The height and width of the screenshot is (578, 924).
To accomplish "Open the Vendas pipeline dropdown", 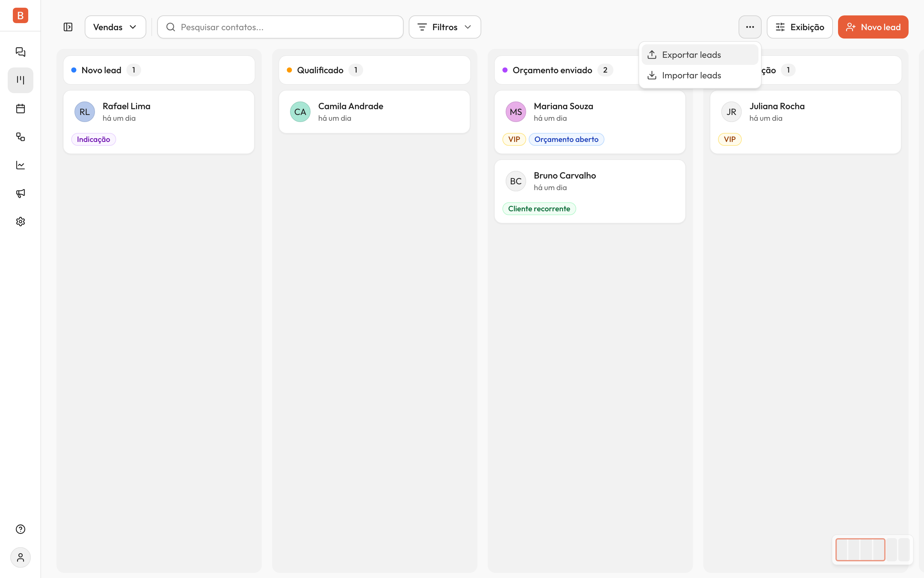I will (x=115, y=27).
